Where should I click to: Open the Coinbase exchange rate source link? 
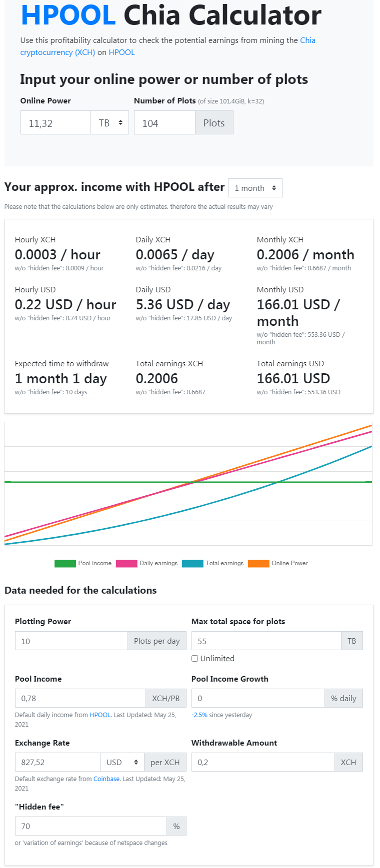pos(106,779)
